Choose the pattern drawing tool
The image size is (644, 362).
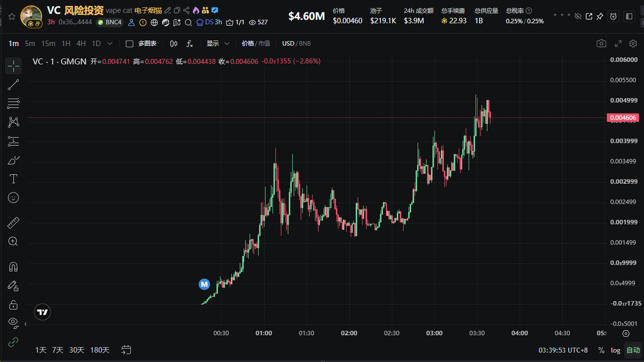13,122
